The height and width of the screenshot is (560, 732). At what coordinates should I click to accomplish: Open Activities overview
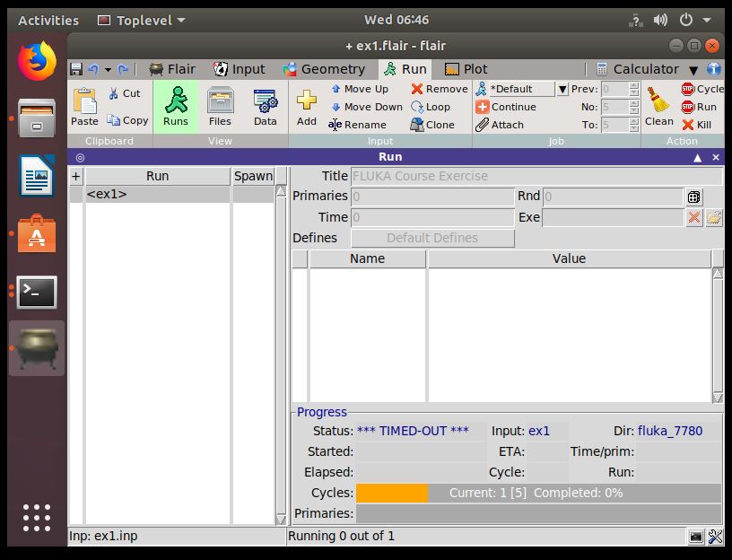(48, 20)
